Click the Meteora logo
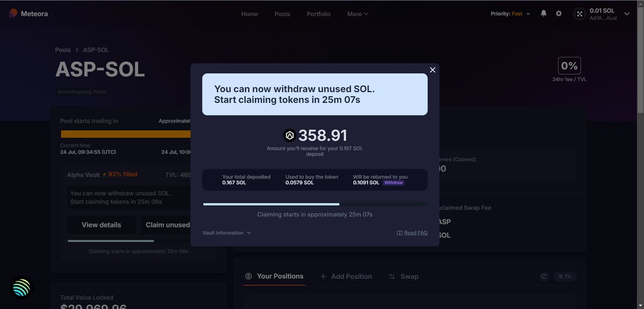 pos(28,13)
